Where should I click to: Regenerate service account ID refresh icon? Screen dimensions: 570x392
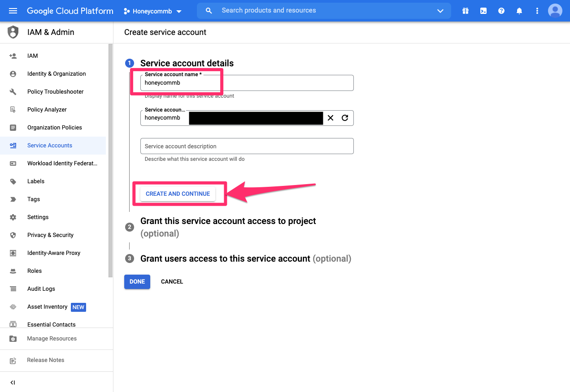(345, 118)
